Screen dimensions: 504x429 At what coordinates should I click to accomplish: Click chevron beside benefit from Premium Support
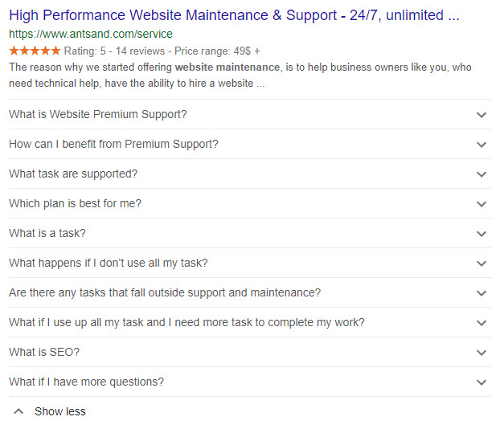pyautogui.click(x=481, y=145)
